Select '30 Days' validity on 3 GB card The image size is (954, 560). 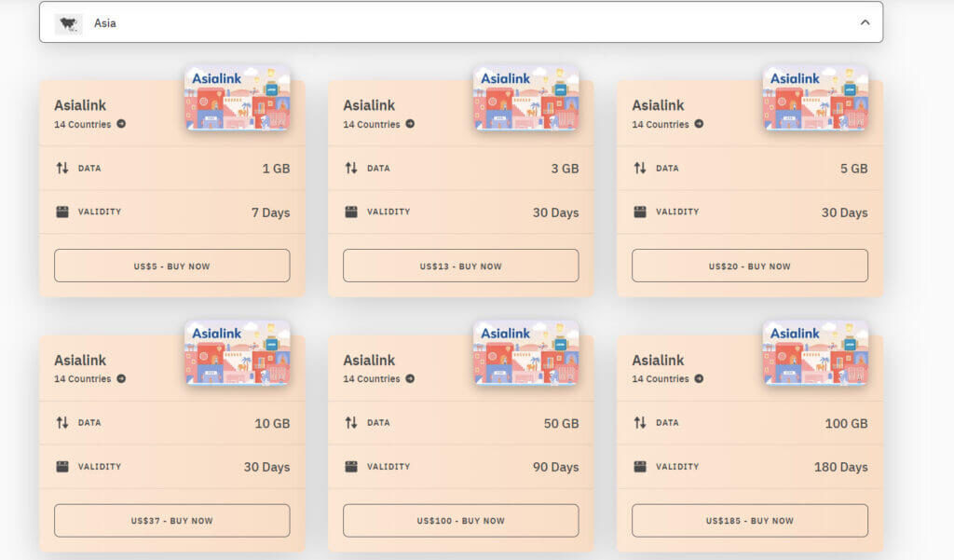556,212
